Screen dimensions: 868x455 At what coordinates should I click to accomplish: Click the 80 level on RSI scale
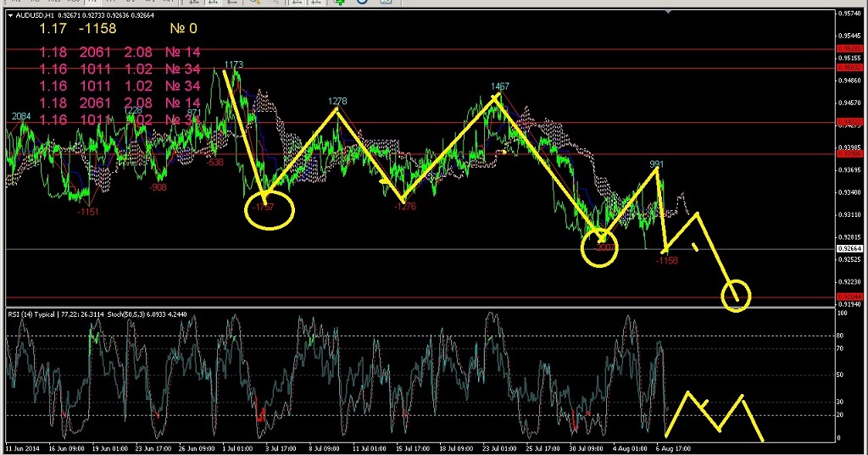pos(842,336)
